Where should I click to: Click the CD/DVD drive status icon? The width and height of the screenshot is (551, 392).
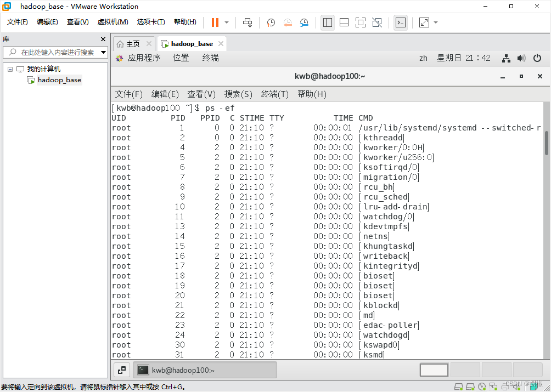[482, 387]
